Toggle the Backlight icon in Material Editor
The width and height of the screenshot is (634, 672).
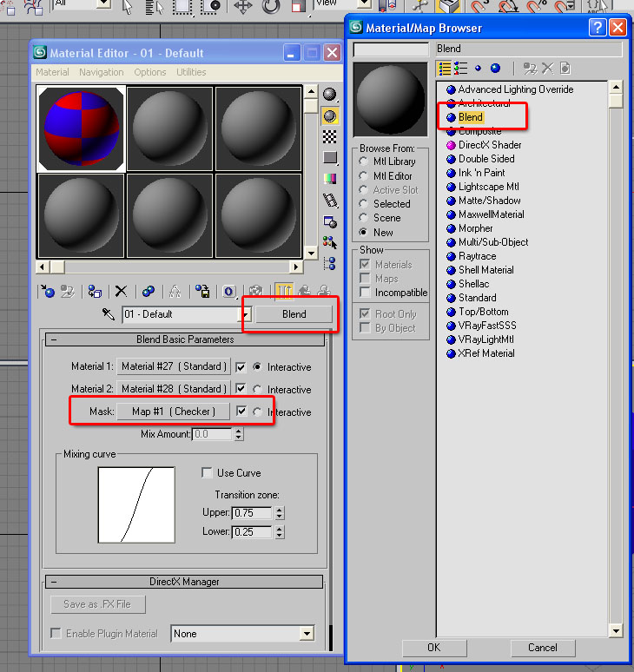[330, 116]
